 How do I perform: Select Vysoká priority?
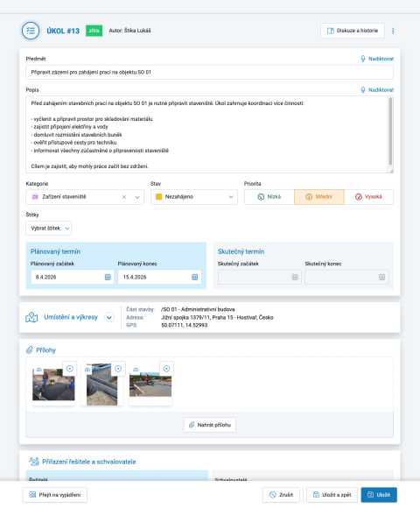click(x=369, y=197)
